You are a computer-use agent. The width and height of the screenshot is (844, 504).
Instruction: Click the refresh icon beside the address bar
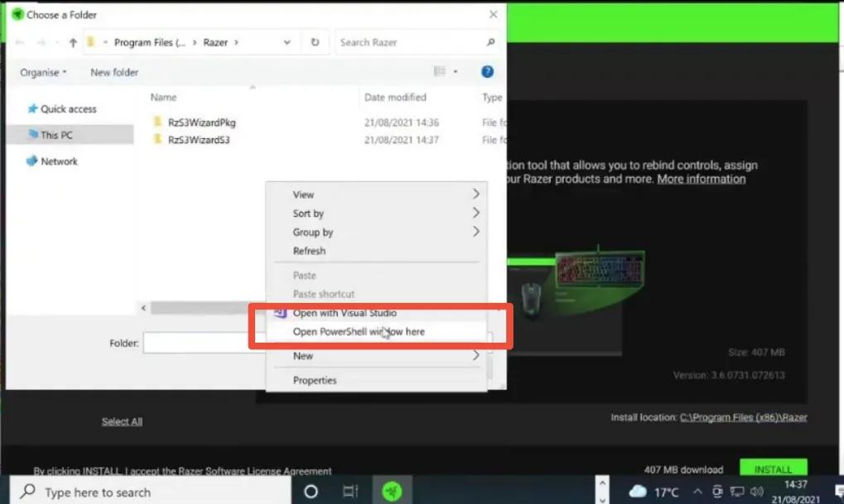tap(316, 41)
